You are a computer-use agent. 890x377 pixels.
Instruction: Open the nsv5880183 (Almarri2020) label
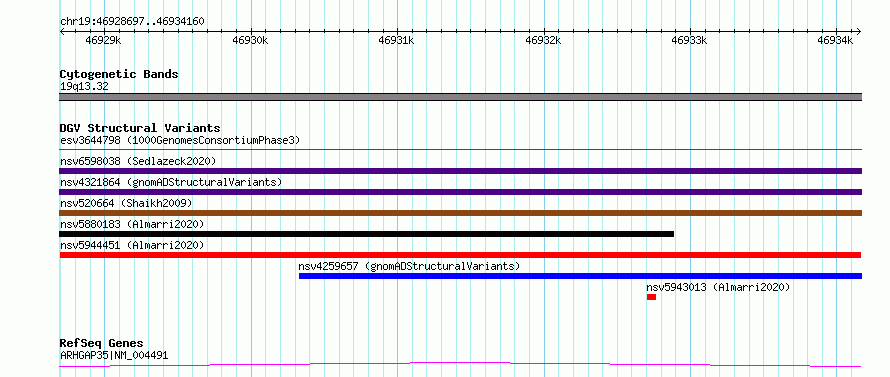(132, 224)
